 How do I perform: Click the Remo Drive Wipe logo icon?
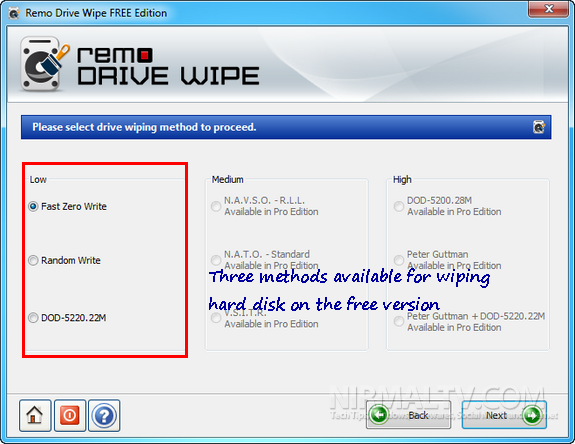click(44, 63)
